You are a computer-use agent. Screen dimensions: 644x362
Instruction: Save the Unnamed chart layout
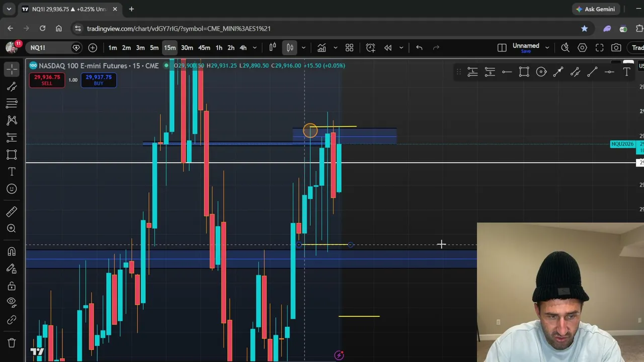coord(526,51)
